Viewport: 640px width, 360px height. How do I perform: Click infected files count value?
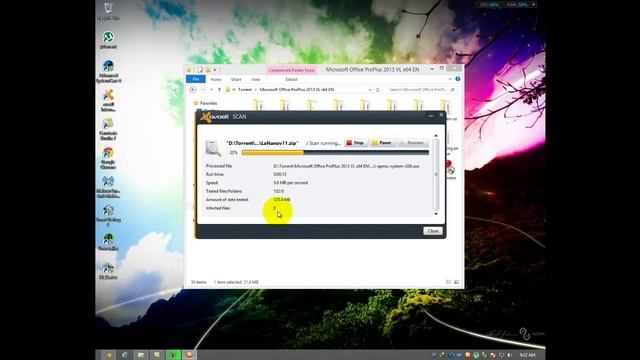pyautogui.click(x=275, y=208)
